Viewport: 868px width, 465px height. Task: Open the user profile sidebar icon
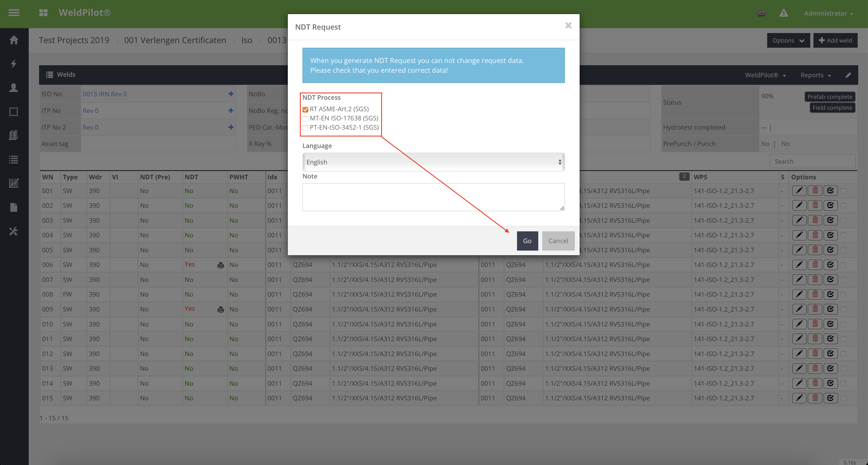click(x=14, y=88)
